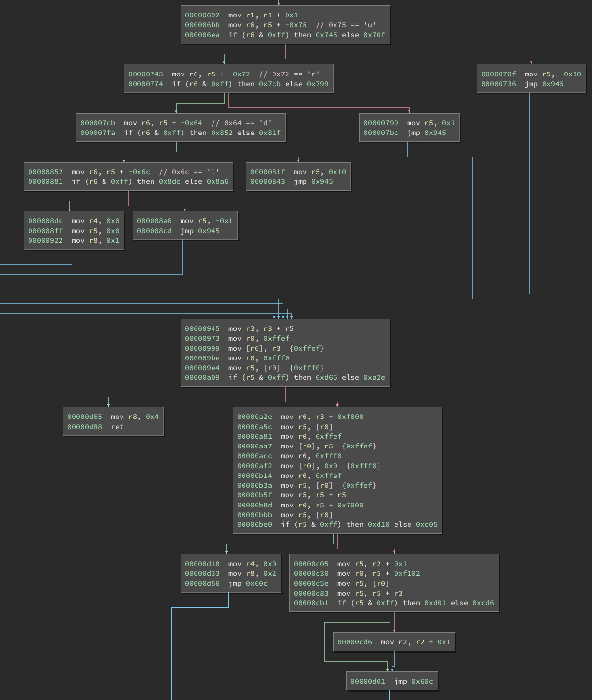Follow jmp 0x945 at address 00000843
592x700 pixels.
click(x=313, y=181)
